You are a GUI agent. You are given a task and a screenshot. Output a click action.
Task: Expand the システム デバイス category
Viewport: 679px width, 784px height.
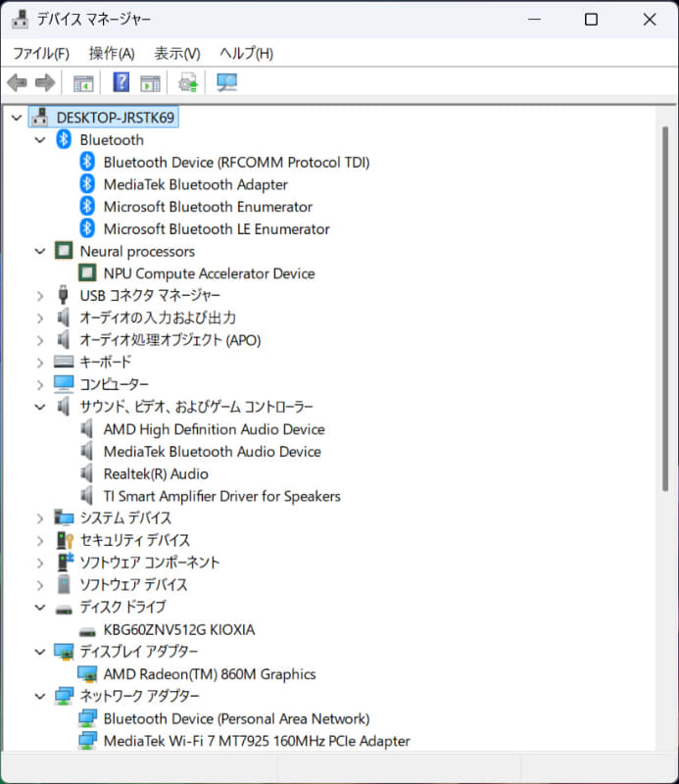pos(40,518)
